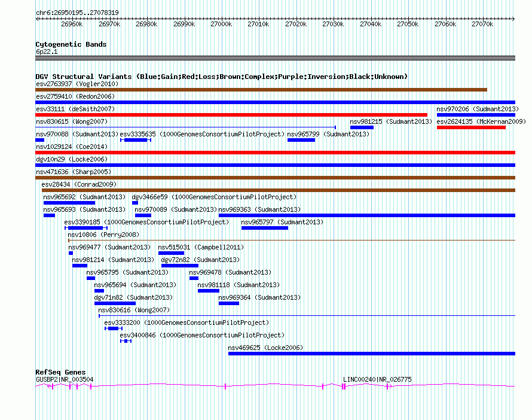This screenshot has width=532, height=420.
Task: Open nsv471636 (Sharp2005) label
Action: tap(74, 172)
